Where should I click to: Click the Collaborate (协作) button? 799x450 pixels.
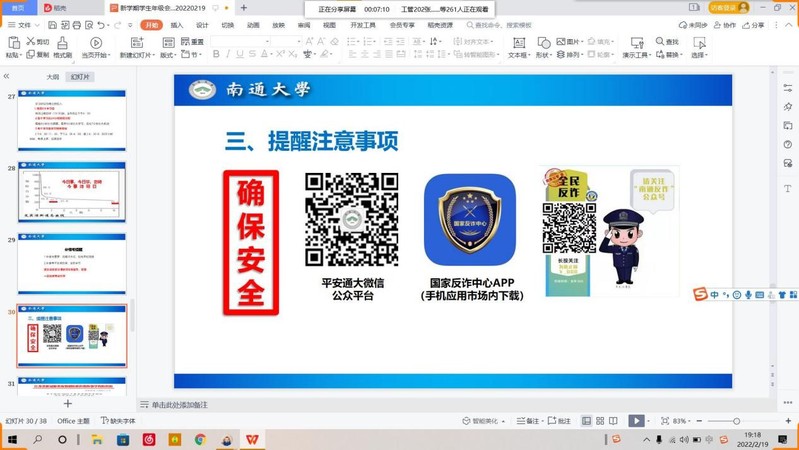pyautogui.click(x=725, y=25)
